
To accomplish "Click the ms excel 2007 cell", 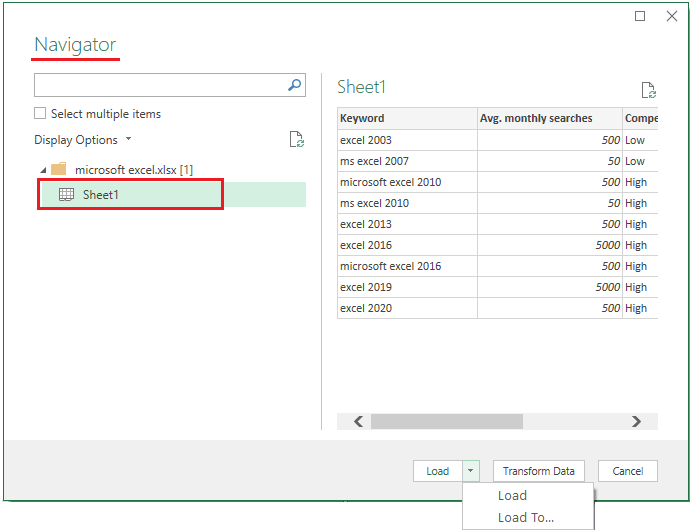I will tap(407, 161).
